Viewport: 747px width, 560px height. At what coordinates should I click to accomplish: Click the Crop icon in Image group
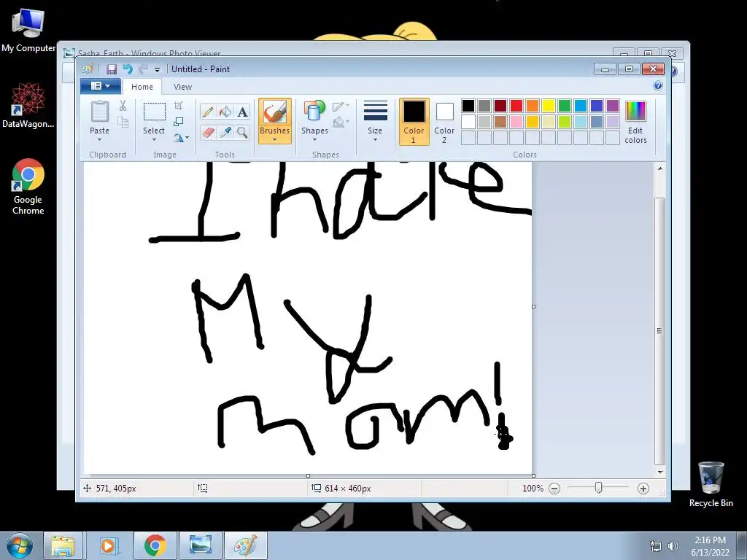coord(178,105)
